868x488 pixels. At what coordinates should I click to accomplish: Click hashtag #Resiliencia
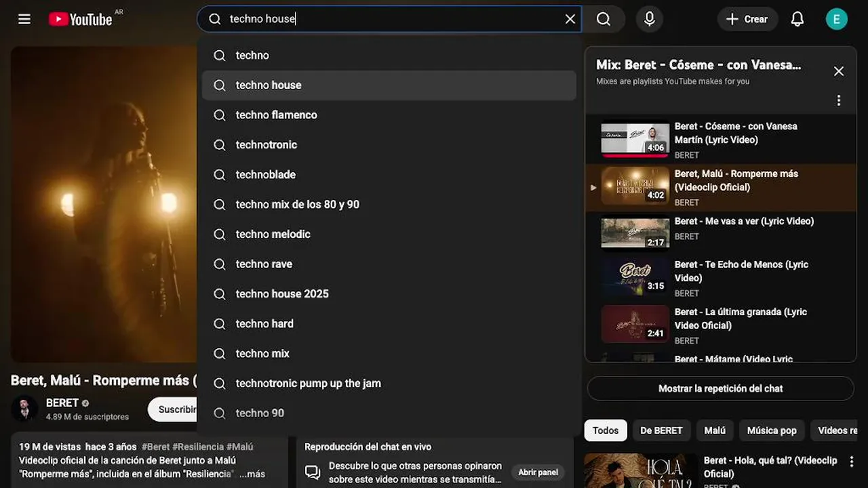click(198, 447)
